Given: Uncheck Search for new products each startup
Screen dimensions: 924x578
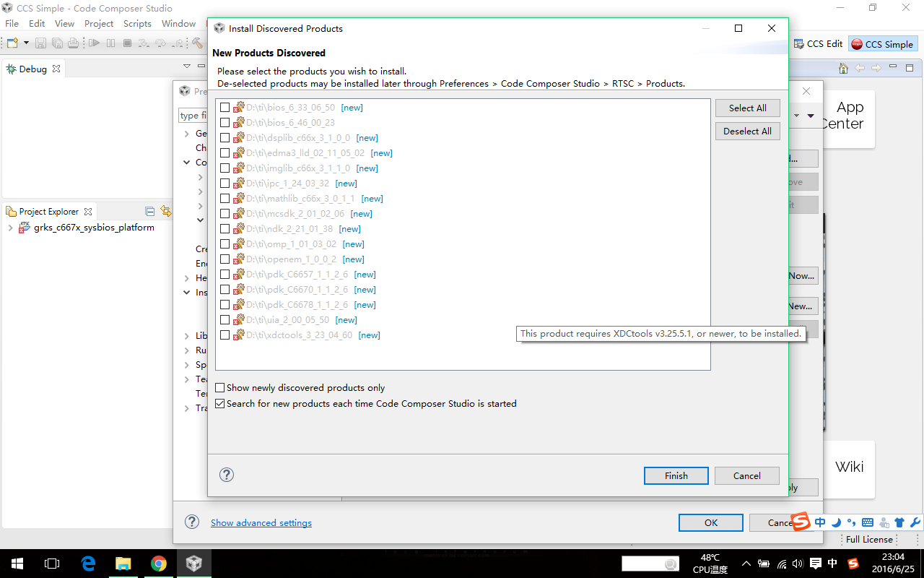Looking at the screenshot, I should [220, 404].
